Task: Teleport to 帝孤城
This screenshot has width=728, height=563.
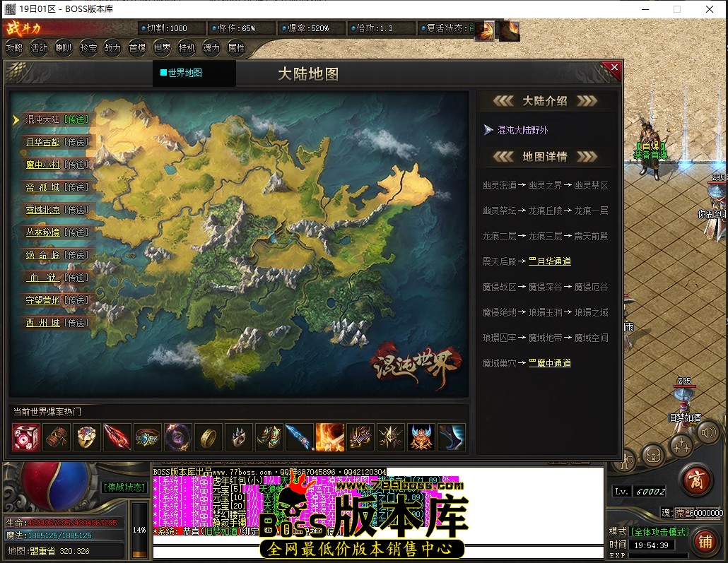Action: [76, 187]
